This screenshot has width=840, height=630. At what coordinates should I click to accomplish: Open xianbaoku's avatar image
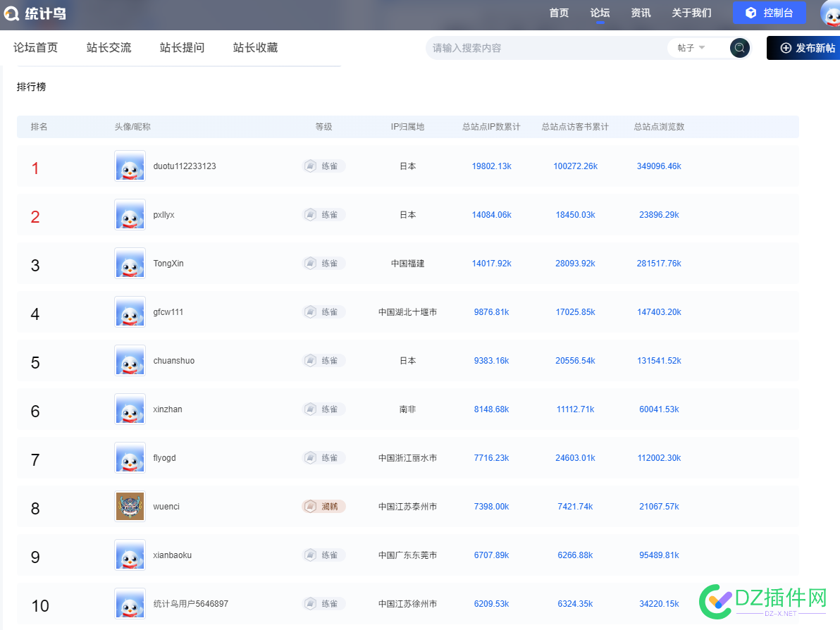pyautogui.click(x=130, y=555)
